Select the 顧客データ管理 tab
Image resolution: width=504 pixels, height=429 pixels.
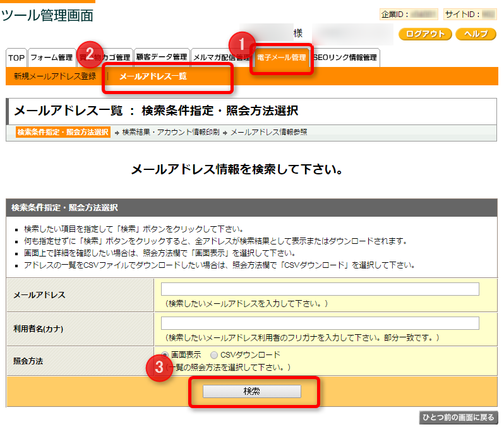(162, 58)
